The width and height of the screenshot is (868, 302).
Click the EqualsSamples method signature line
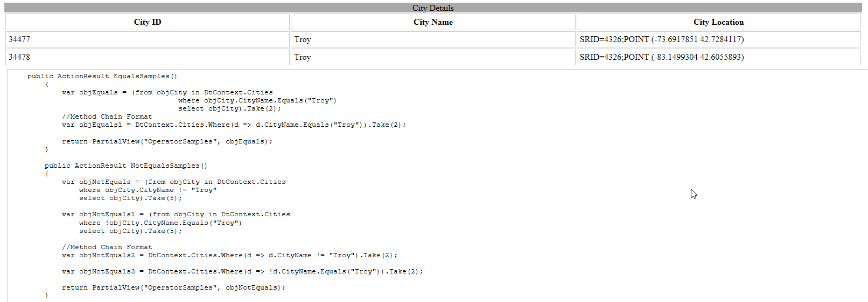pos(102,77)
